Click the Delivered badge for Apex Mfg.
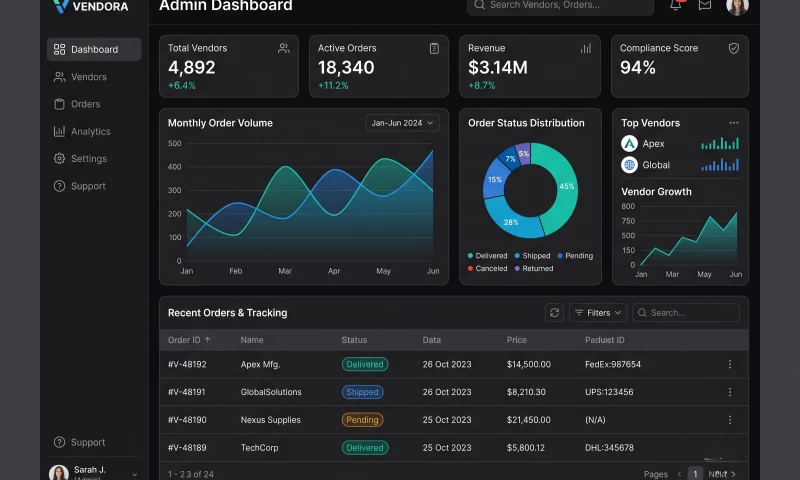The width and height of the screenshot is (800, 480). click(365, 364)
